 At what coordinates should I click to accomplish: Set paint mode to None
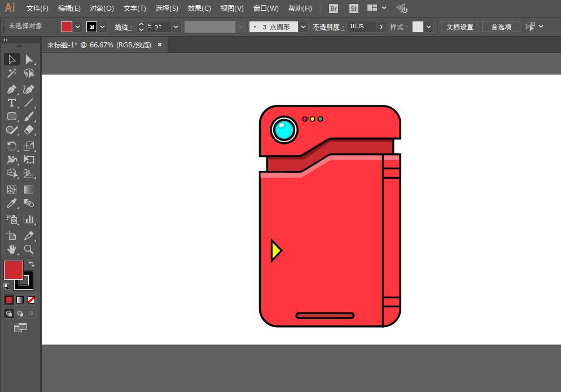pyautogui.click(x=32, y=299)
